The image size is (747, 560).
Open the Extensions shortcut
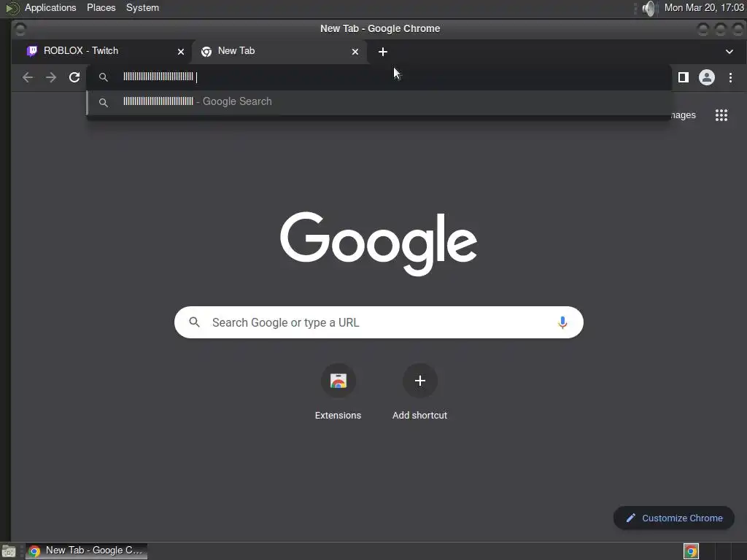point(338,381)
